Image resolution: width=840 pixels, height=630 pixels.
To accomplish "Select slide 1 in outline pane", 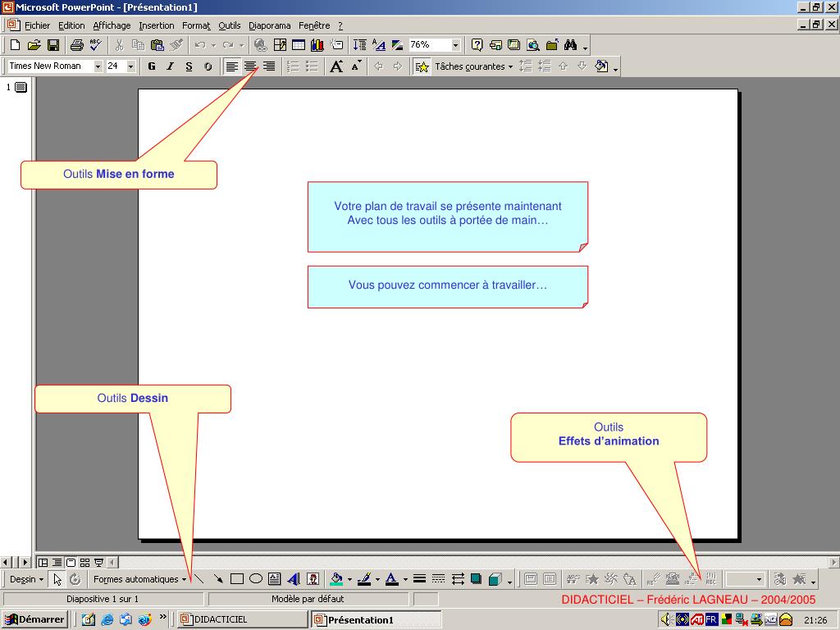I will (21, 87).
